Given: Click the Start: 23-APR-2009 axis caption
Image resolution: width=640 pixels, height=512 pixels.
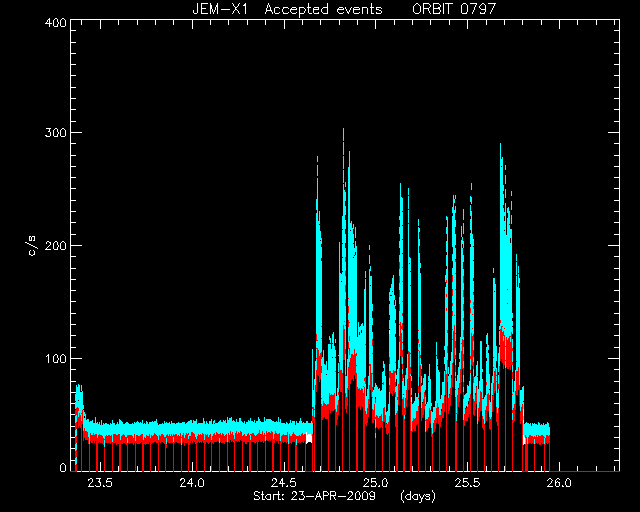Looking at the screenshot, I should (x=314, y=496).
